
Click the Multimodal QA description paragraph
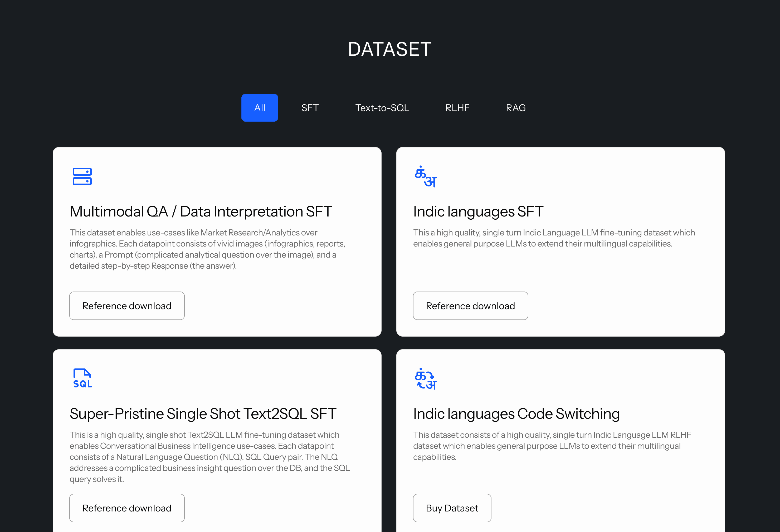coord(207,249)
